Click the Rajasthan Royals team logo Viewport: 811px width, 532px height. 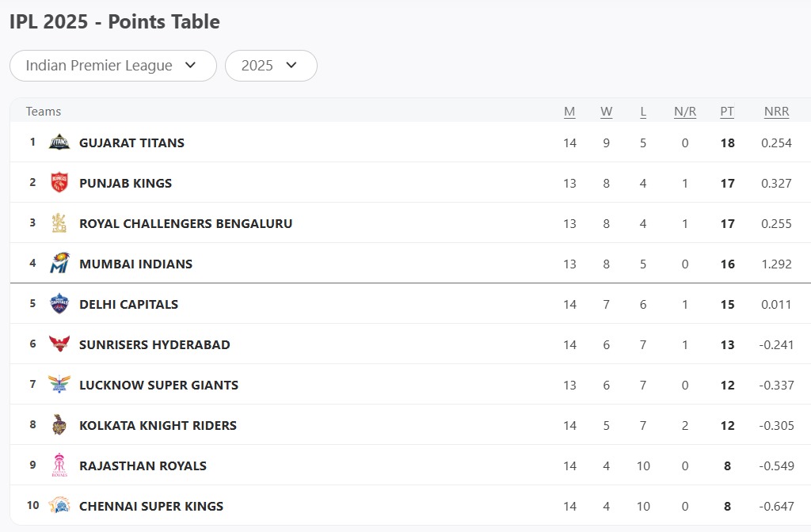[x=59, y=465]
